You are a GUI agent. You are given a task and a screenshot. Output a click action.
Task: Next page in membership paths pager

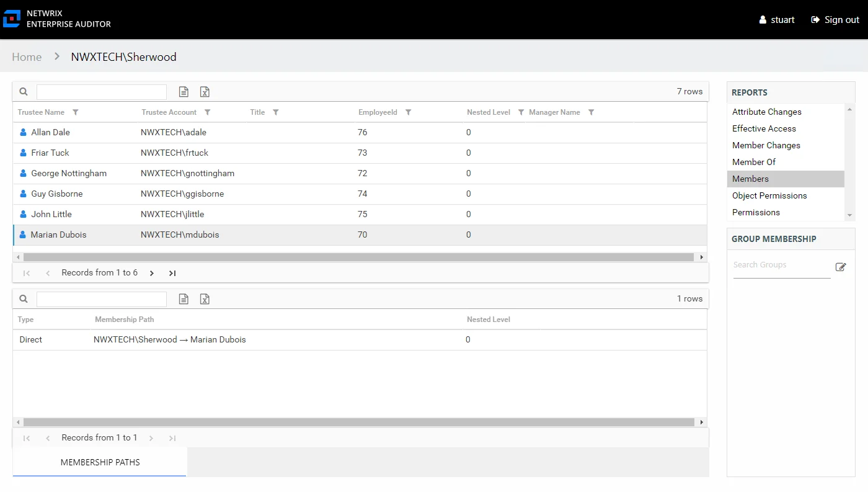click(x=152, y=438)
